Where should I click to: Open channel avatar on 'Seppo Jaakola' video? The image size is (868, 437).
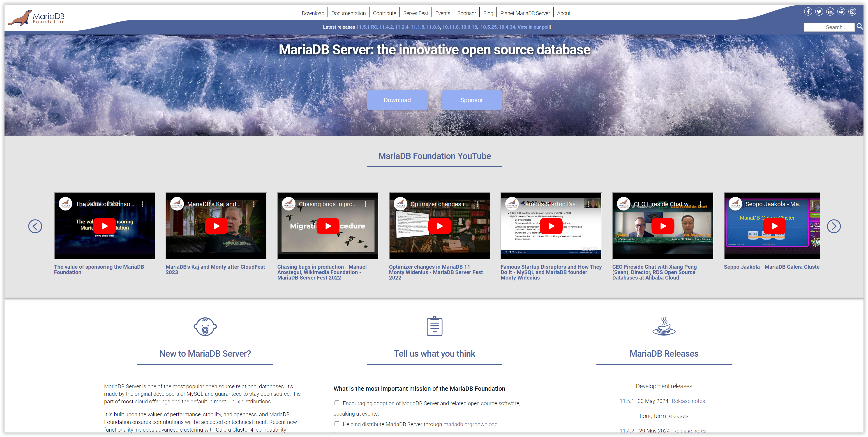tap(735, 204)
